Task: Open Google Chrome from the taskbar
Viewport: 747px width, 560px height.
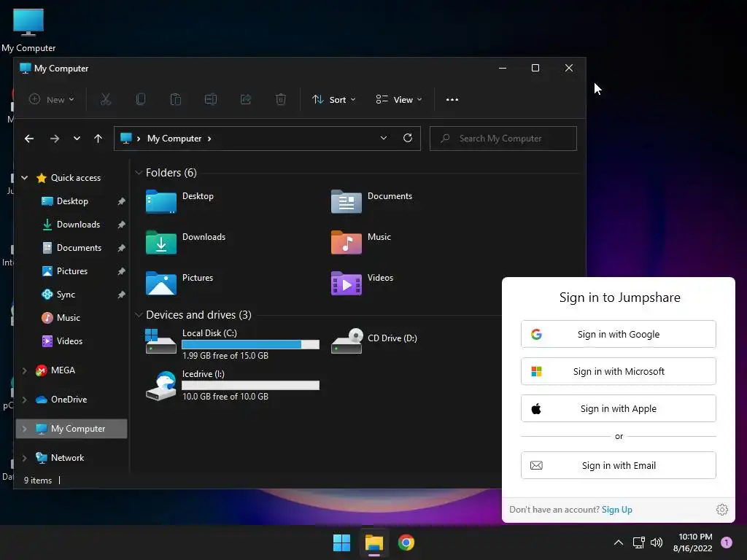Action: point(406,542)
